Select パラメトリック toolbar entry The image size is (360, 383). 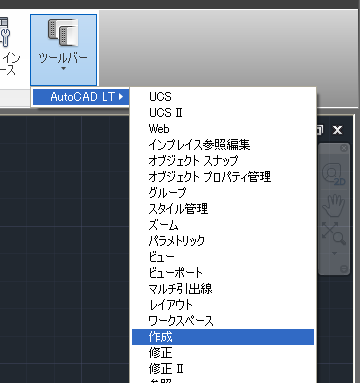[x=223, y=241]
